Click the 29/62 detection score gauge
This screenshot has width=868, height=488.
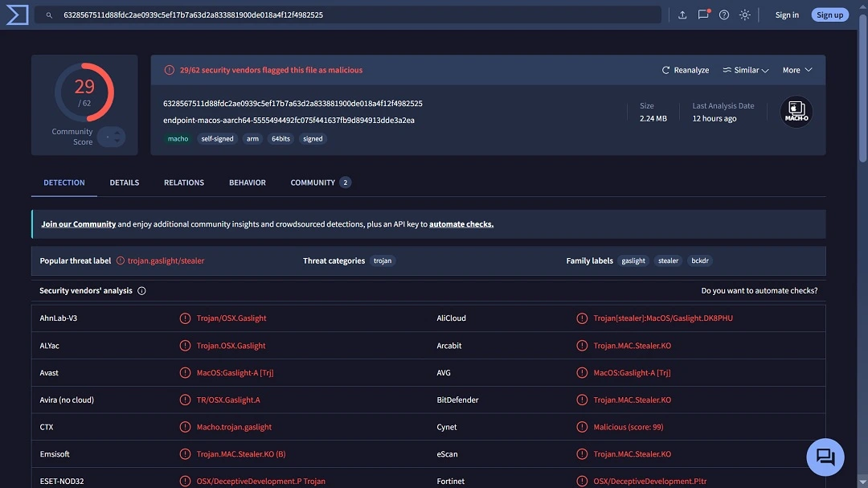(84, 92)
